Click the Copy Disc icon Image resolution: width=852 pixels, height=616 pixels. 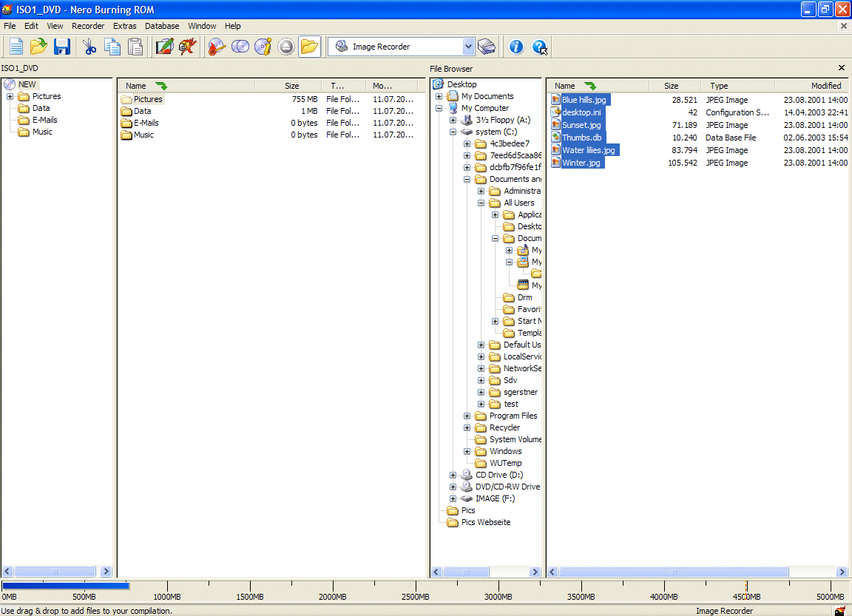point(240,47)
